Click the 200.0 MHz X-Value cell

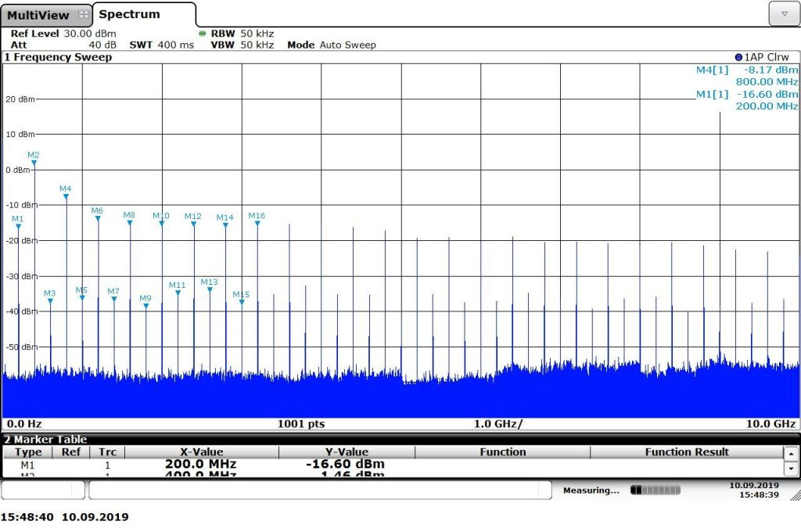click(201, 465)
